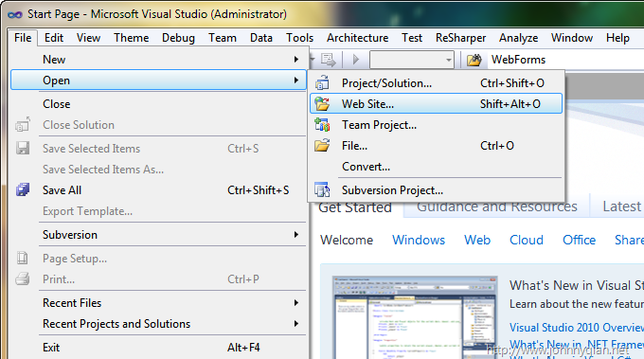Click the Team Project icon
The image size is (644, 359).
pos(322,125)
